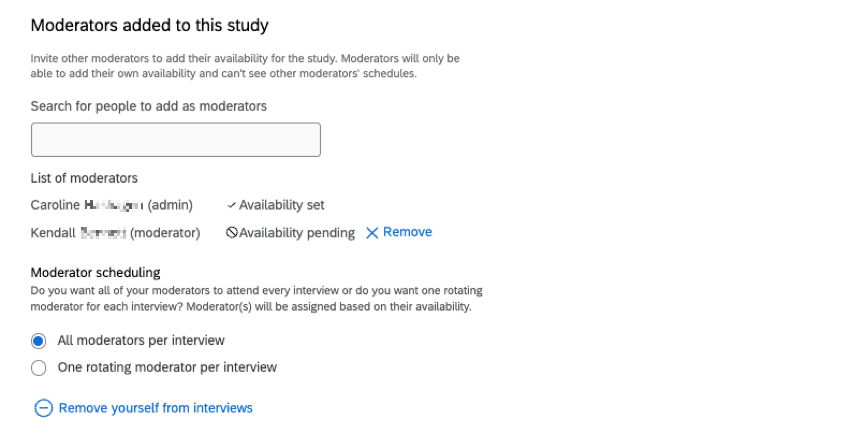Viewport: 850px width, 434px height.
Task: Click the 'Availability pending' status text
Action: tap(297, 233)
